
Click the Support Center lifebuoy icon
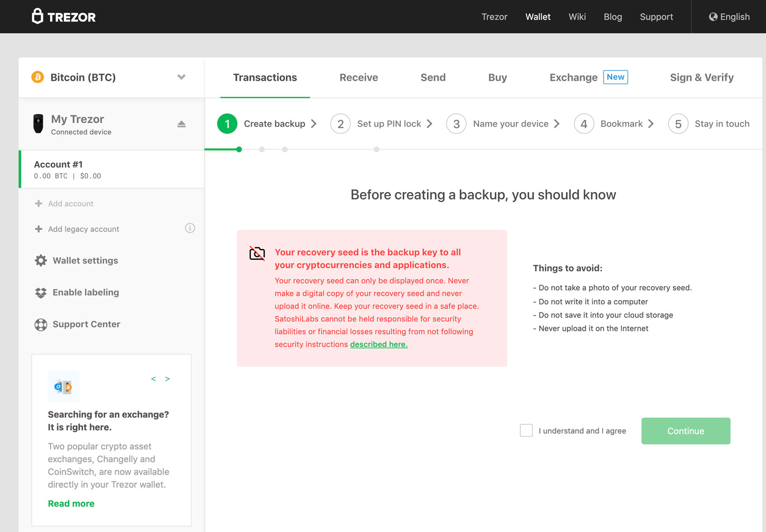(41, 325)
